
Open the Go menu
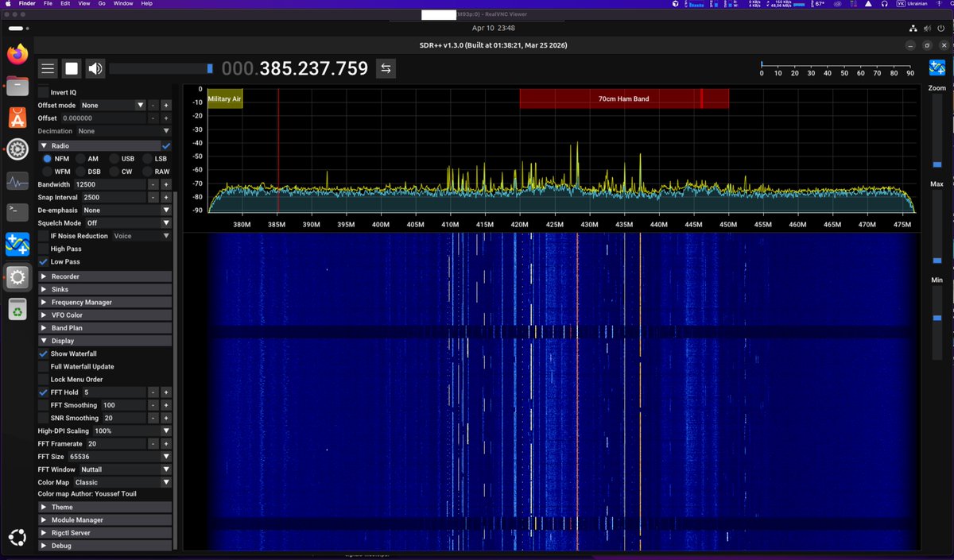tap(102, 4)
